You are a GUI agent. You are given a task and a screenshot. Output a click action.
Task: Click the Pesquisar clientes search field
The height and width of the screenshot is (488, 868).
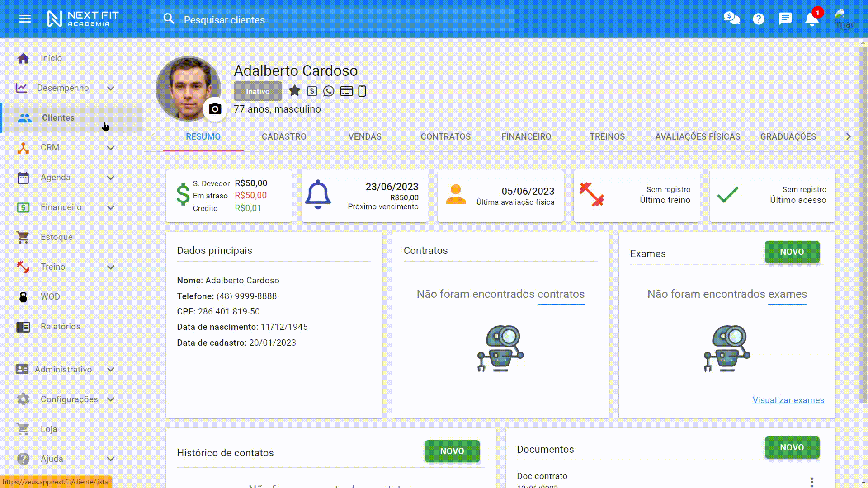tap(344, 20)
